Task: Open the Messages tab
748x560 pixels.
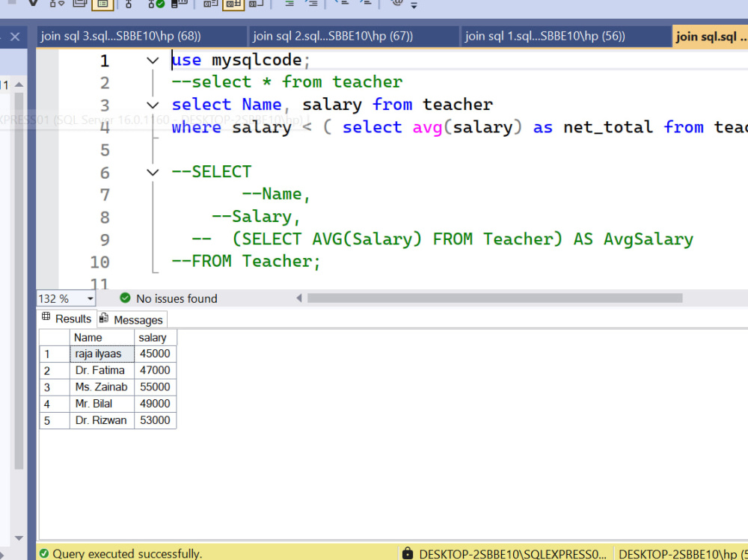Action: coord(132,319)
